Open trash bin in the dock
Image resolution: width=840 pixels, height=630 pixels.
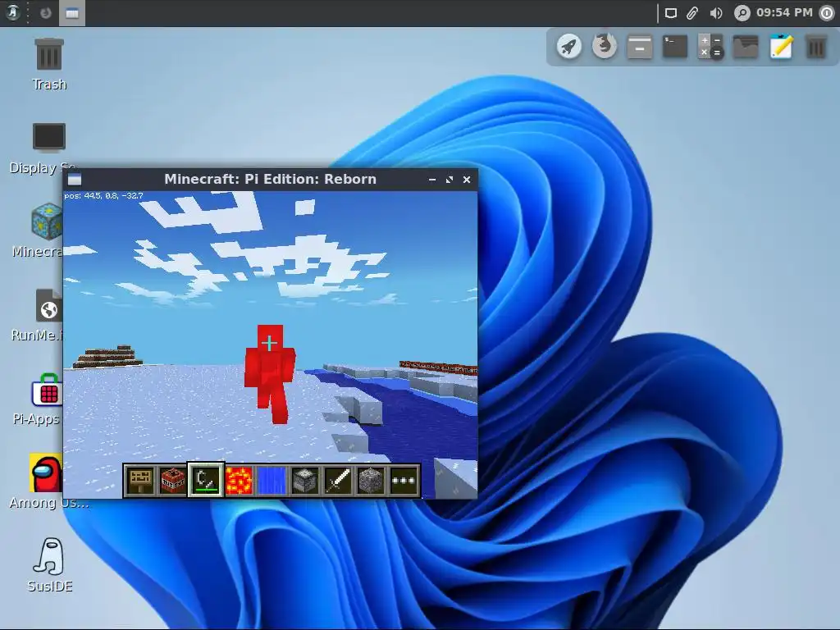click(816, 47)
